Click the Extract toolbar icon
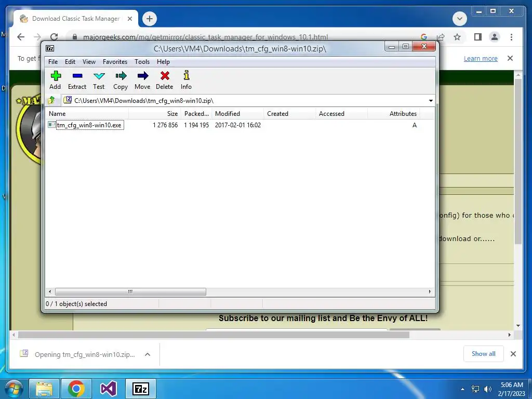 click(x=77, y=80)
